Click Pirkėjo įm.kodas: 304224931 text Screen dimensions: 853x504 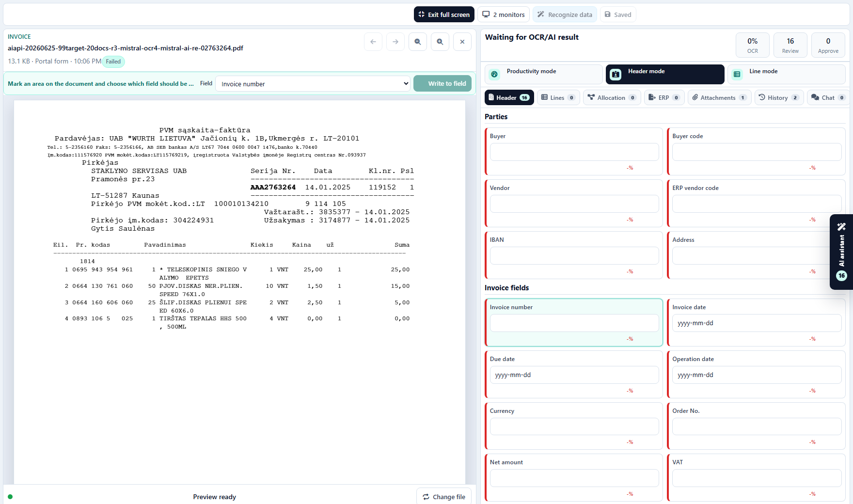coord(152,220)
